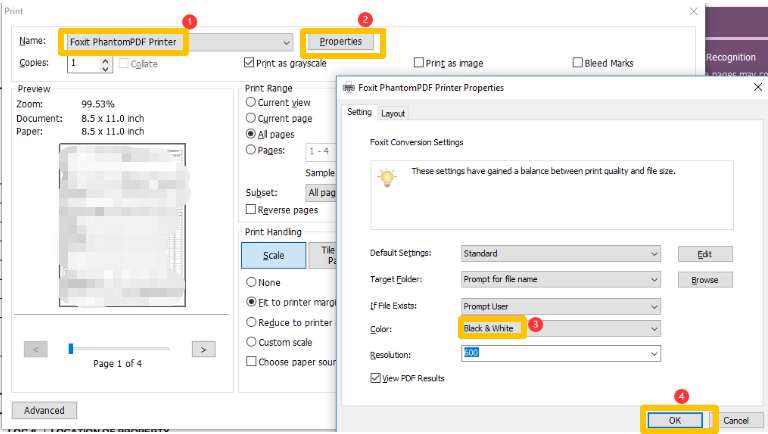Select the Tile pages handling button
This screenshot has height=434, width=768.
[323, 255]
